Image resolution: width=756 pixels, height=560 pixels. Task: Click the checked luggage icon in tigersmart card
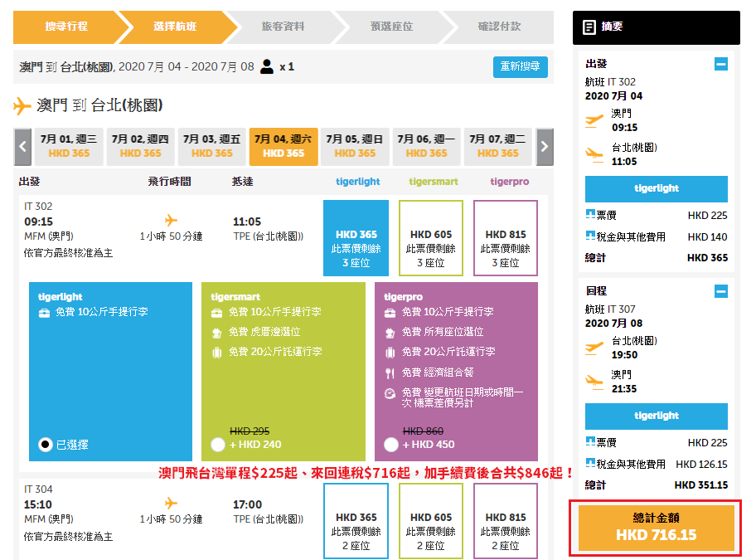pyautogui.click(x=217, y=353)
